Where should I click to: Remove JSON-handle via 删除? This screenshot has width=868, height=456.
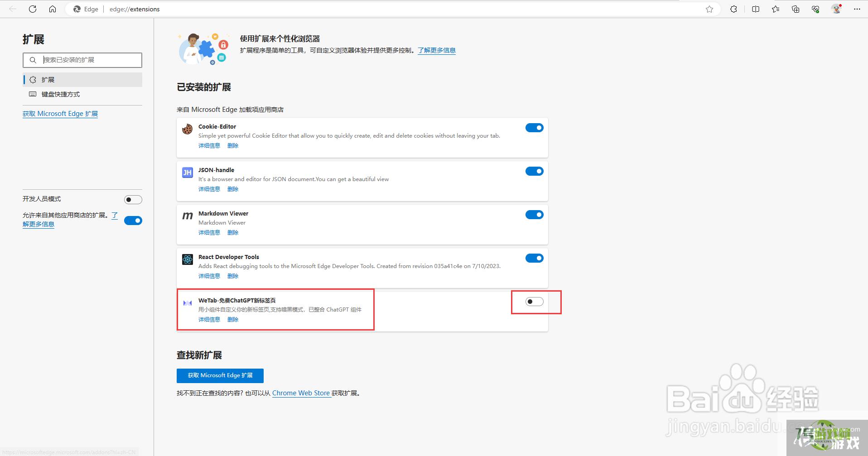[x=233, y=189]
